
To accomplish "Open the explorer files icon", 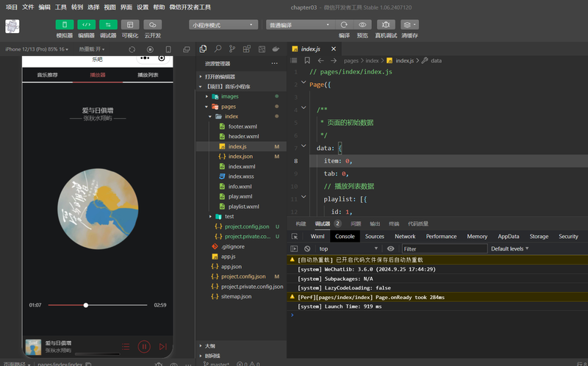I will pos(204,49).
